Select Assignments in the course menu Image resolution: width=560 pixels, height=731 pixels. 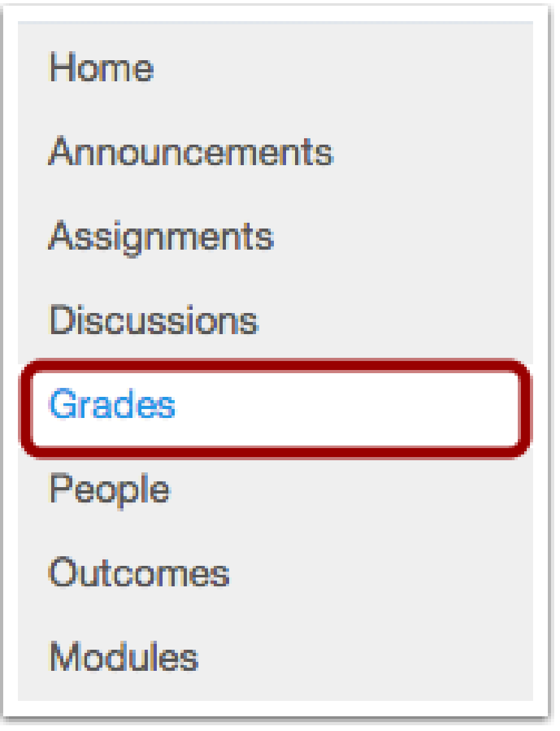tap(161, 236)
